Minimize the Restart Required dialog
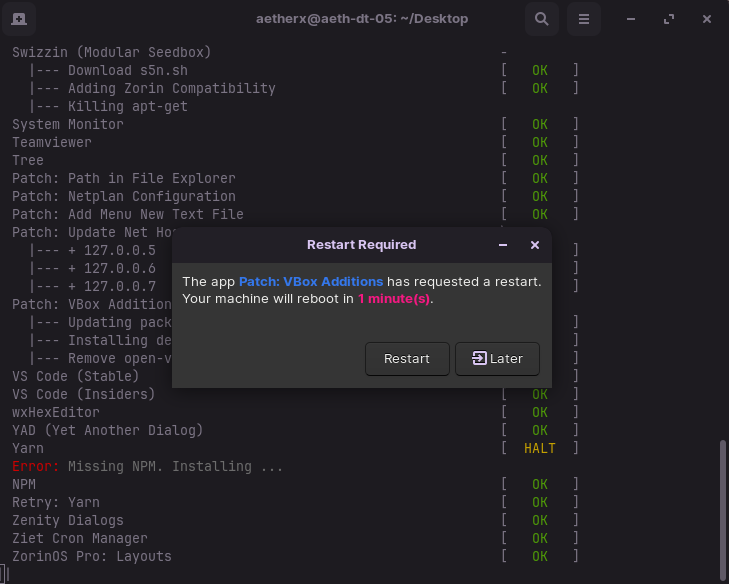 [x=503, y=245]
